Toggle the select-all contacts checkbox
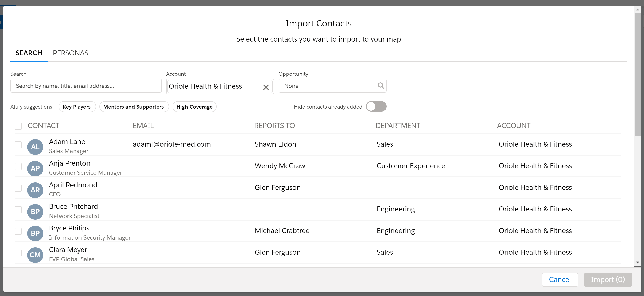644x296 pixels. tap(18, 126)
